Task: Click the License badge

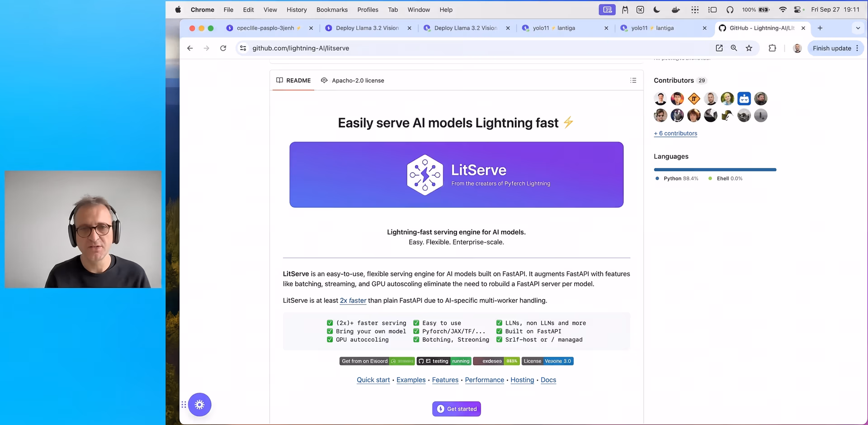Action: point(547,361)
